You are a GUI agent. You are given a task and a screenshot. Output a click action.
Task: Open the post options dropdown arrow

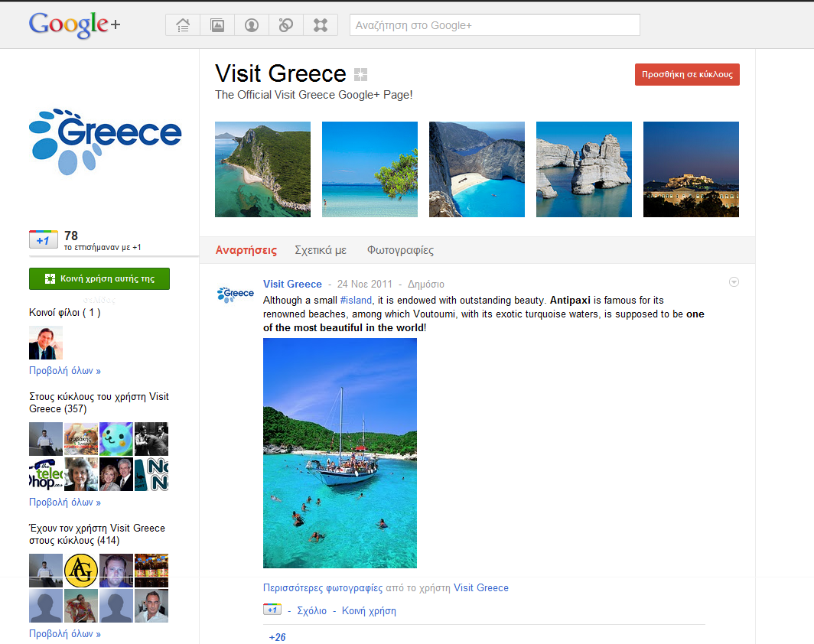734,282
